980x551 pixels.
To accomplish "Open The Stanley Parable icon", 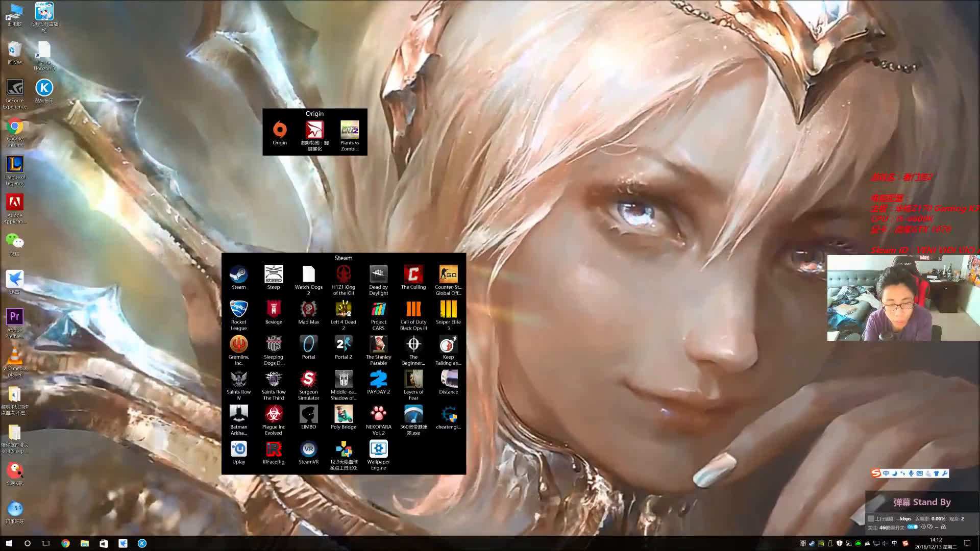I will (x=379, y=350).
